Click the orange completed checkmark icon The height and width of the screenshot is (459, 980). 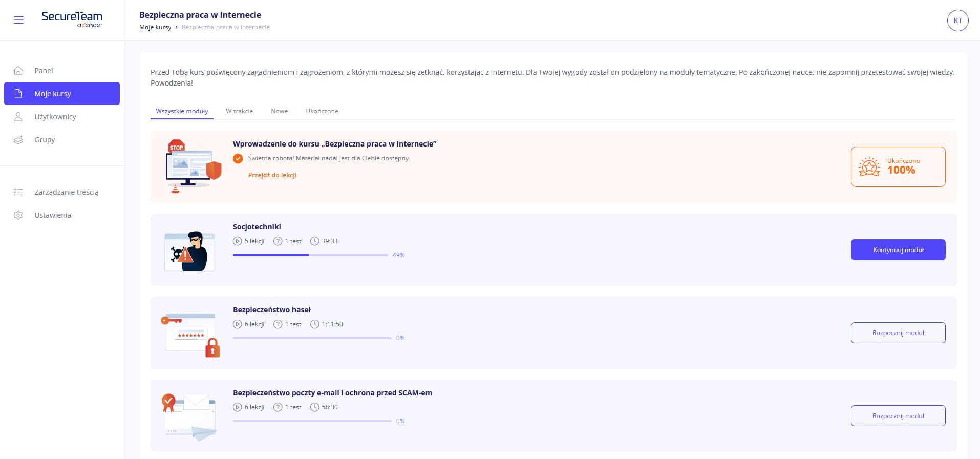(x=238, y=159)
